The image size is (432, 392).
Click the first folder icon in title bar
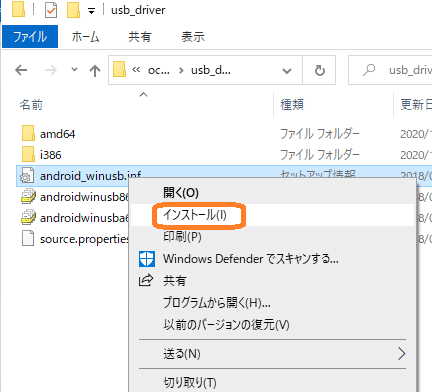18,9
